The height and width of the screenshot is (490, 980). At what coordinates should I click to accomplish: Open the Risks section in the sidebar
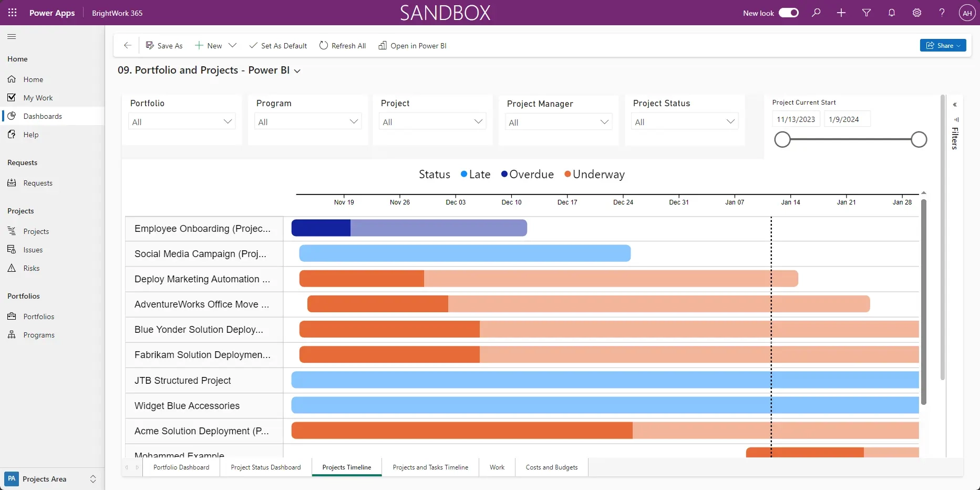(x=30, y=268)
